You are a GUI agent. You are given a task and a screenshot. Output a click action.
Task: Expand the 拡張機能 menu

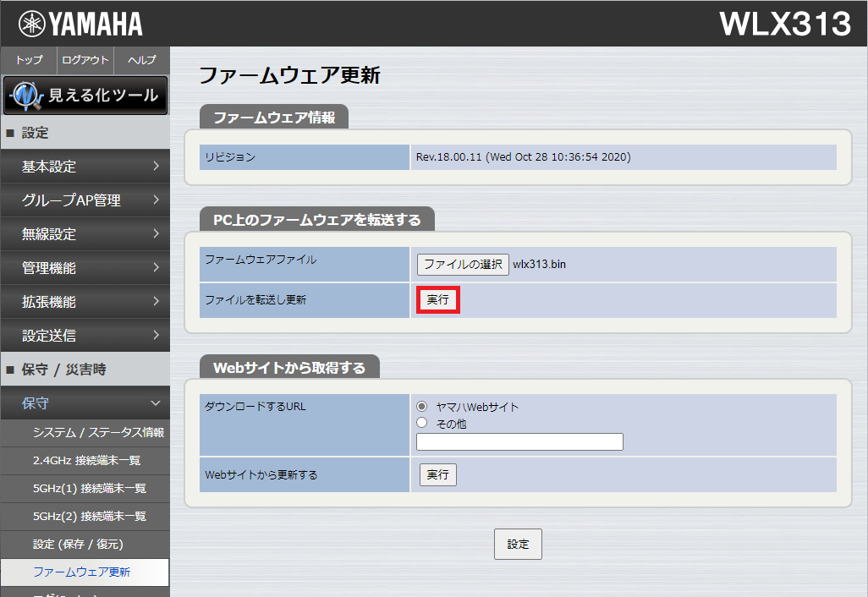pos(85,301)
